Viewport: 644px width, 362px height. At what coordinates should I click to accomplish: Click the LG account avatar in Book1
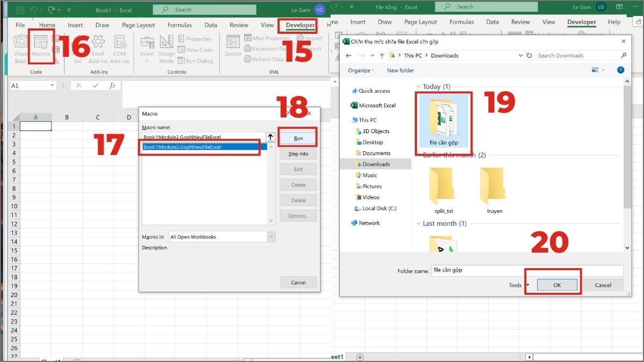320,10
